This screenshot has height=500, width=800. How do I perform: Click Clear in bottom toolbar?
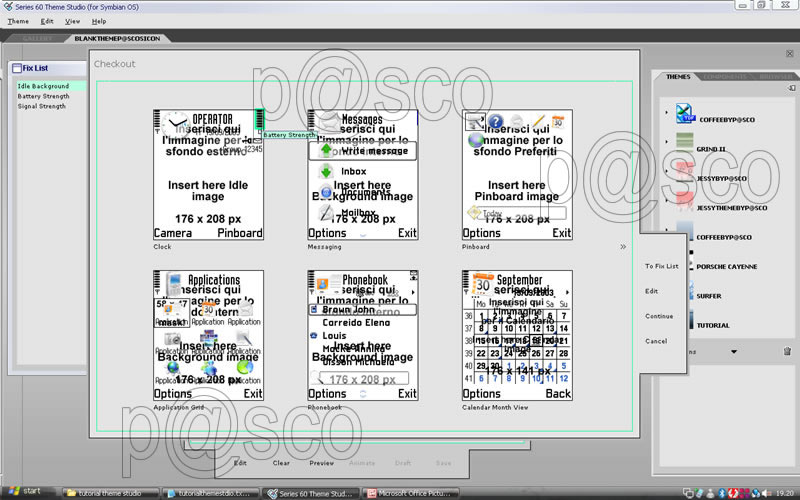[x=281, y=463]
